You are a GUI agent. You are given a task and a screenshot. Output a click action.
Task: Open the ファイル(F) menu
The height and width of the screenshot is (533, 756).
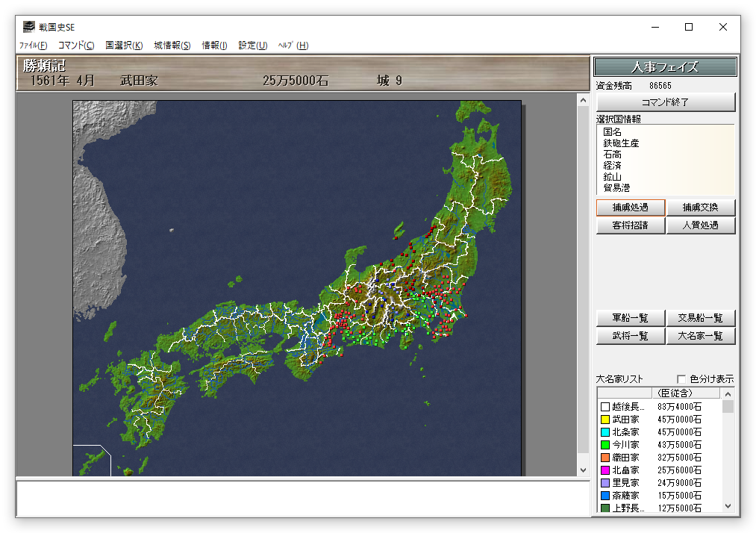coord(33,46)
